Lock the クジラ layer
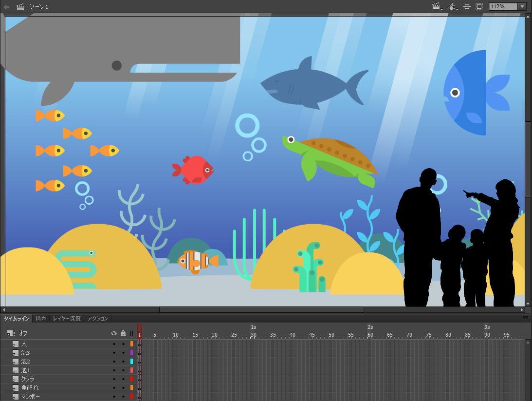532x401 pixels. 123,379
